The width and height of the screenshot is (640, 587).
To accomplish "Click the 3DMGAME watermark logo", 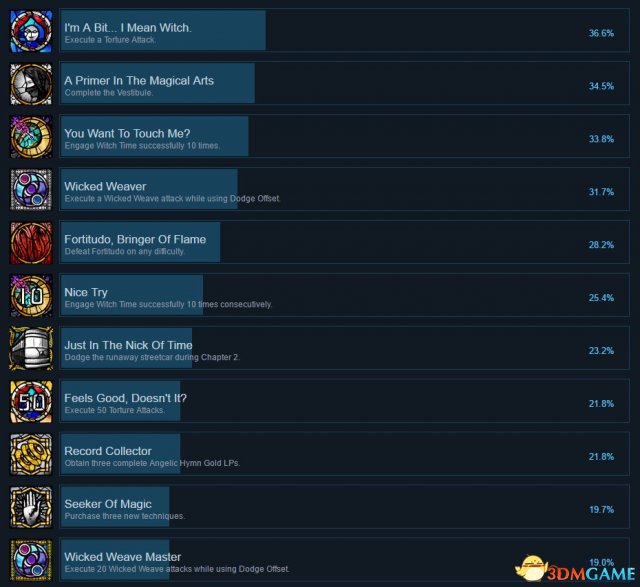I will (576, 569).
